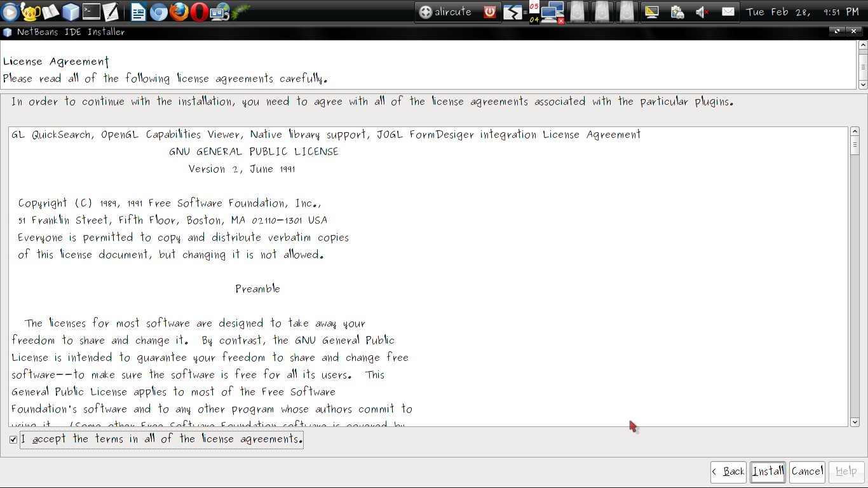
Task: Launch the Chromium browser
Action: 159,11
